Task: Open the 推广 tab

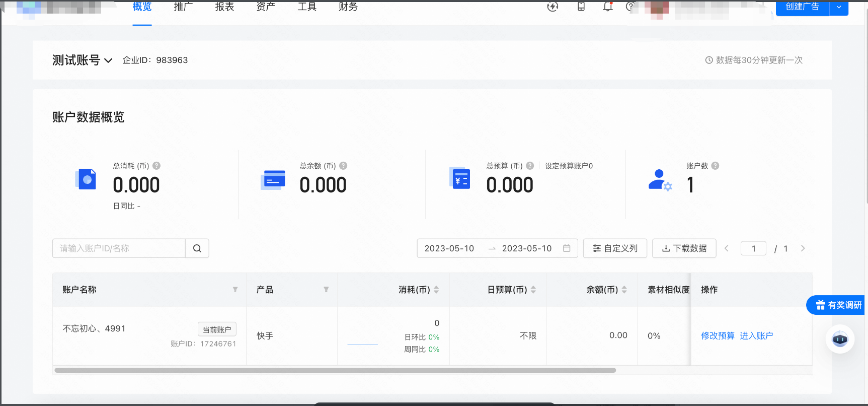Action: [183, 7]
